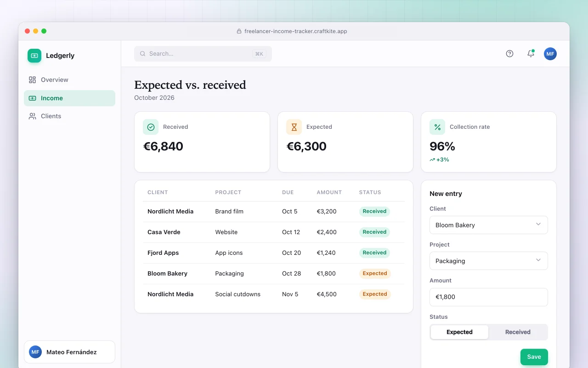Viewport: 588px width, 368px height.
Task: Click the lock icon in address bar
Action: tap(239, 31)
